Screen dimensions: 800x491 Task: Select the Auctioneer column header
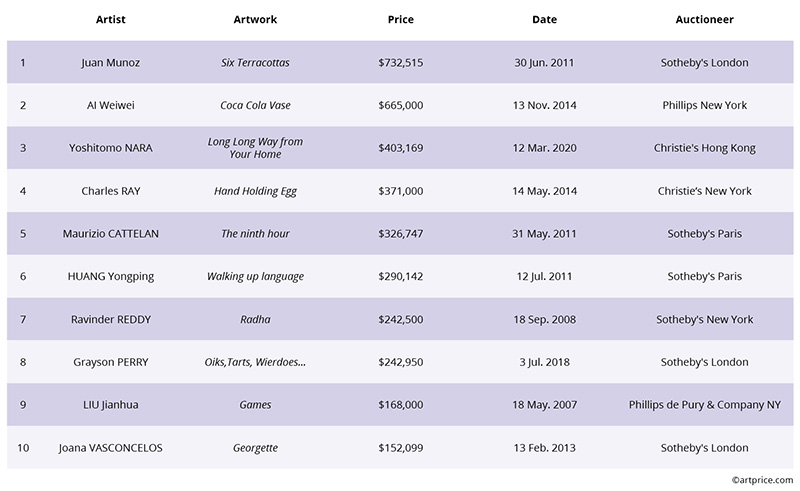click(x=704, y=19)
